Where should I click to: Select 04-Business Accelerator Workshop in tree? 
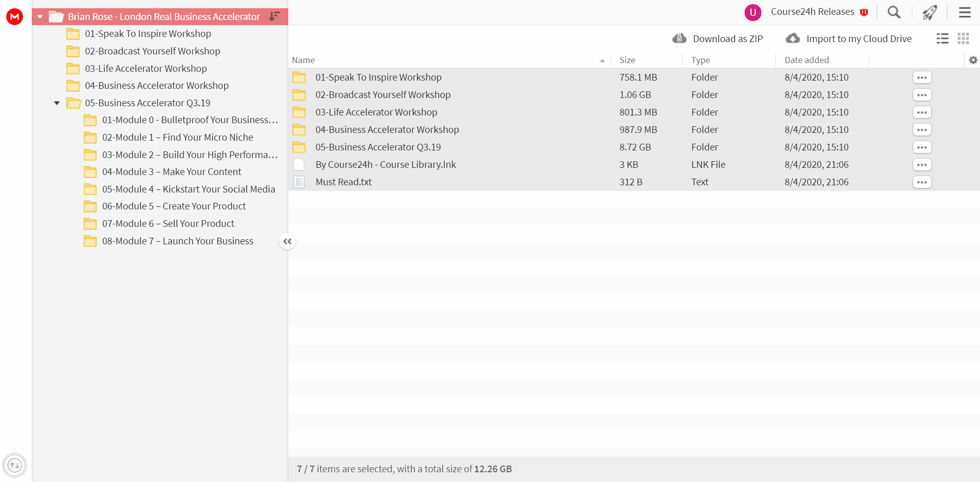tap(156, 86)
